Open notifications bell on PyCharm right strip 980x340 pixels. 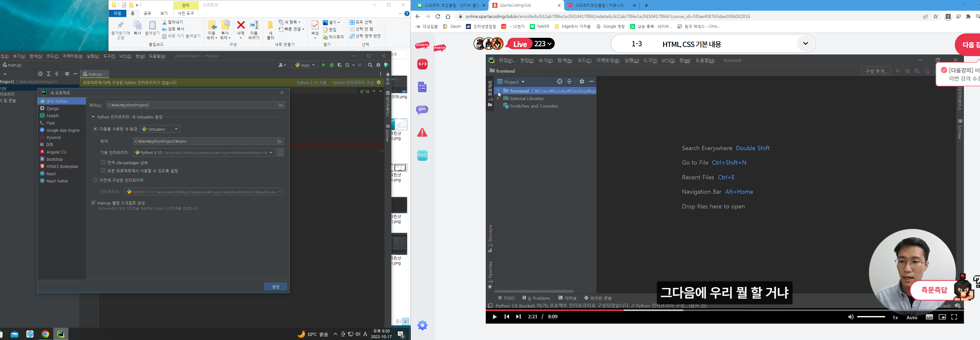(388, 75)
